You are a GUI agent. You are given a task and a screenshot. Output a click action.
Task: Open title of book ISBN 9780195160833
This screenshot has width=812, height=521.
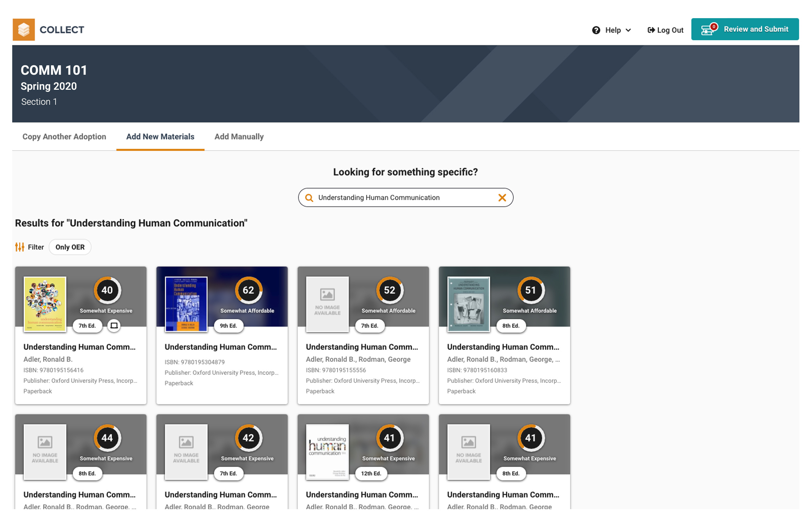tap(503, 347)
